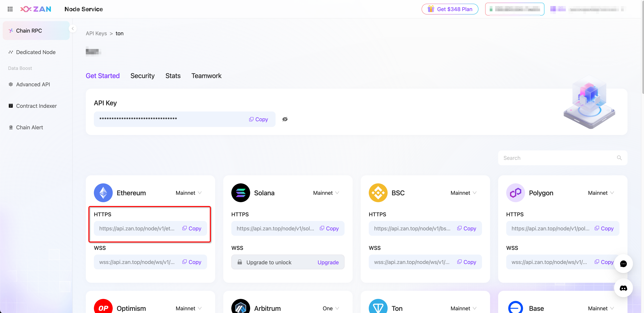Click the Polygon chain logo
The height and width of the screenshot is (313, 644).
(515, 193)
